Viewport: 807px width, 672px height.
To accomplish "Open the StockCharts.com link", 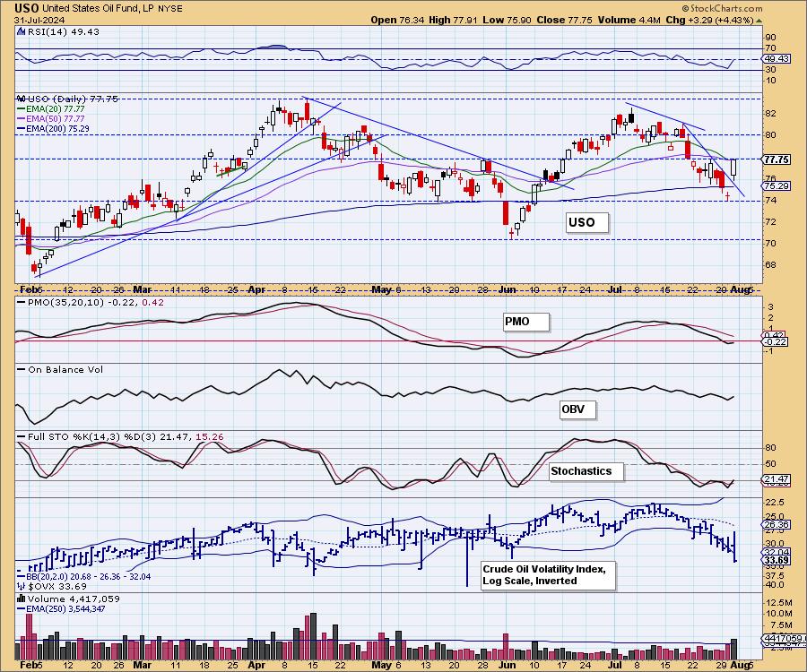I will click(x=721, y=8).
